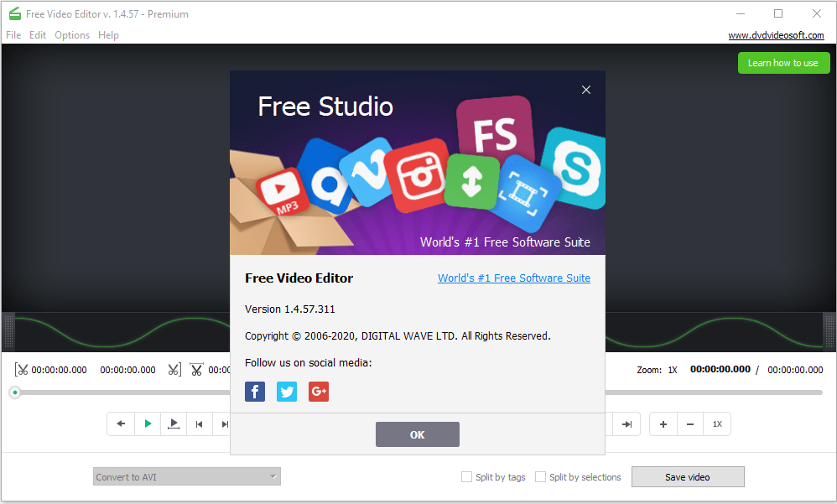Click the play selection button
The image size is (837, 504).
[174, 424]
